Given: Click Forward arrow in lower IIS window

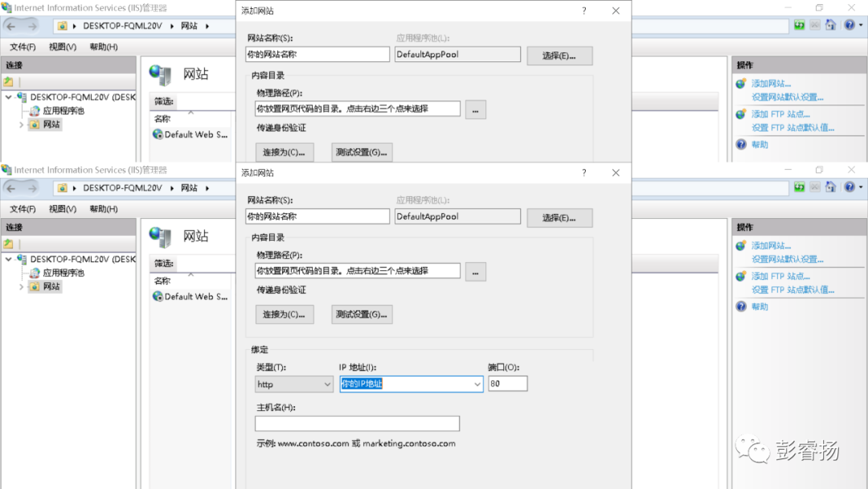Looking at the screenshot, I should pyautogui.click(x=32, y=188).
